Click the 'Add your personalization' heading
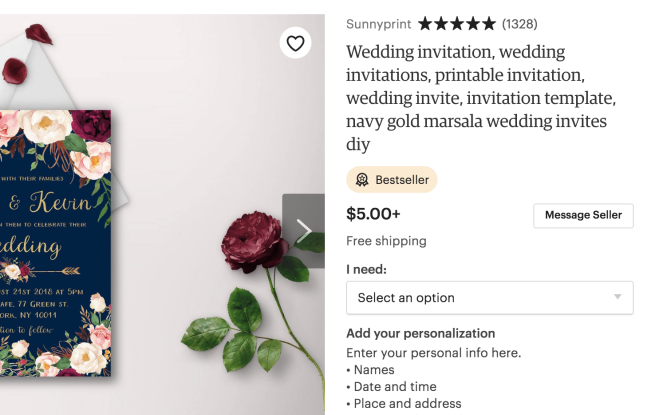This screenshot has width=663, height=415. click(420, 333)
